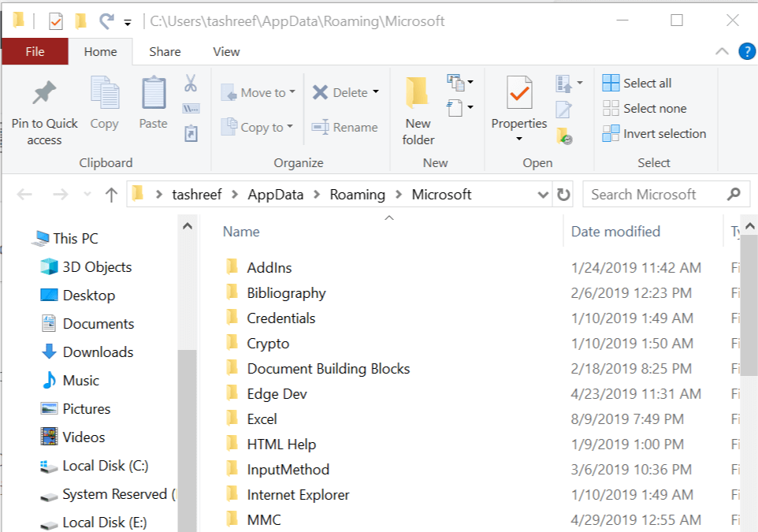758x532 pixels.
Task: Click Select none in the ribbon
Action: coord(645,108)
